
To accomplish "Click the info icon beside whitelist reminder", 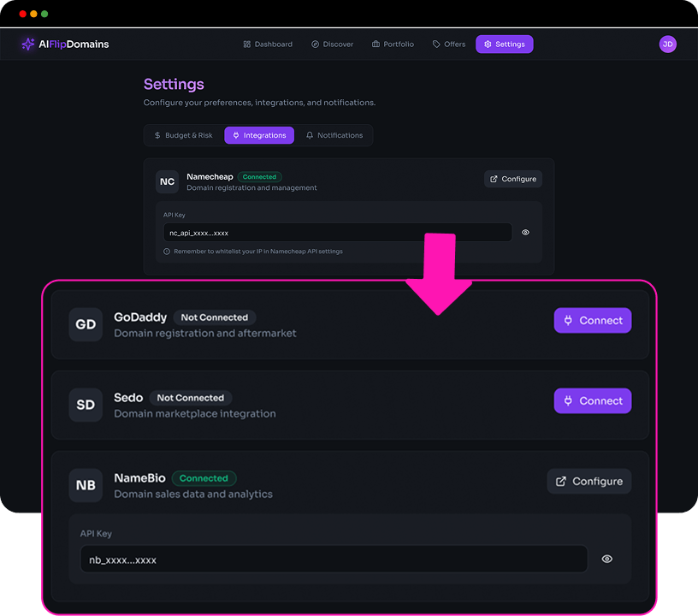I will [167, 252].
